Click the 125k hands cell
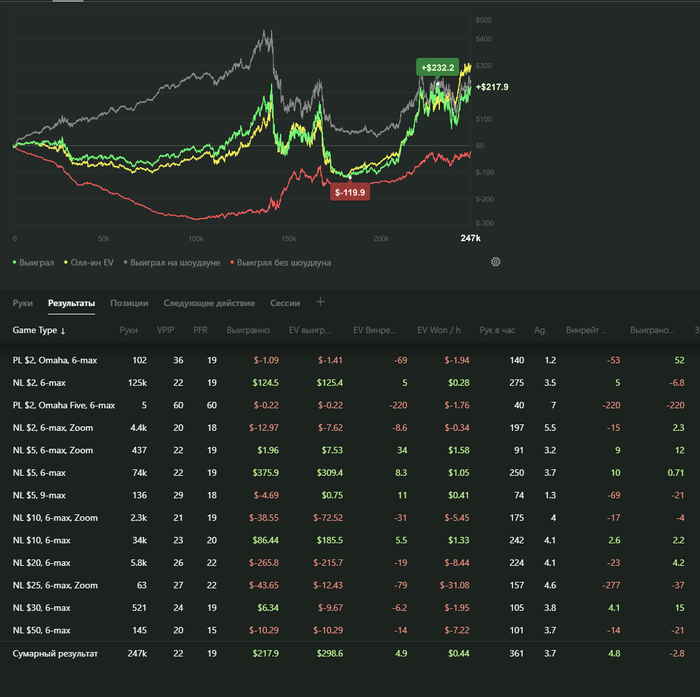The height and width of the screenshot is (697, 700). tap(138, 383)
